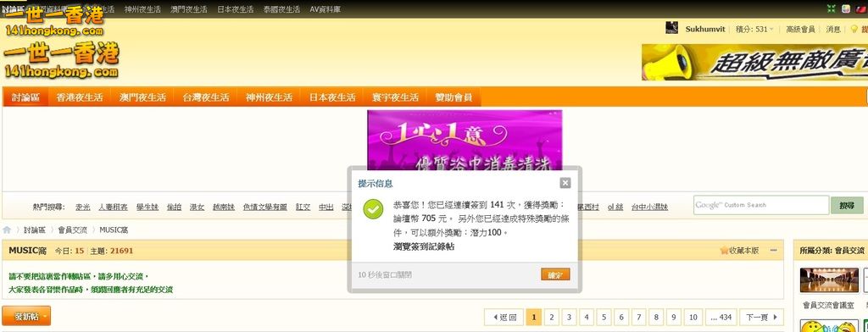Click the 確定 button in the dialog

555,275
